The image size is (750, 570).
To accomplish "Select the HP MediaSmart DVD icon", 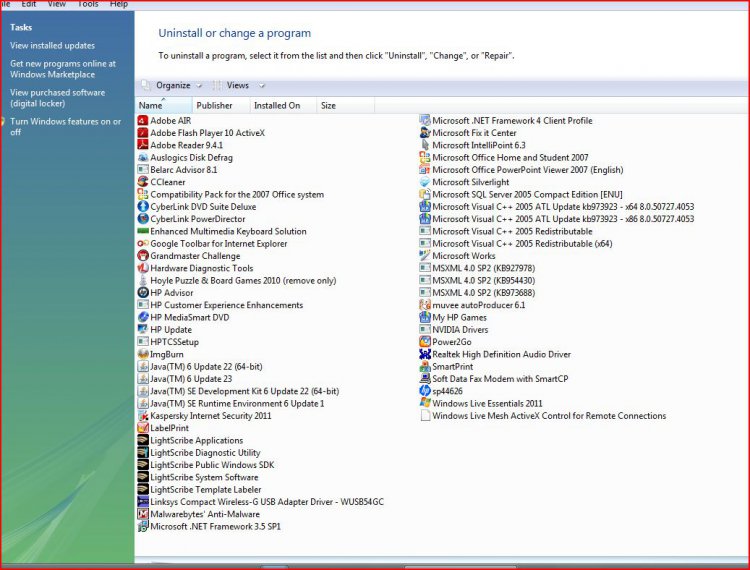I will tap(143, 317).
